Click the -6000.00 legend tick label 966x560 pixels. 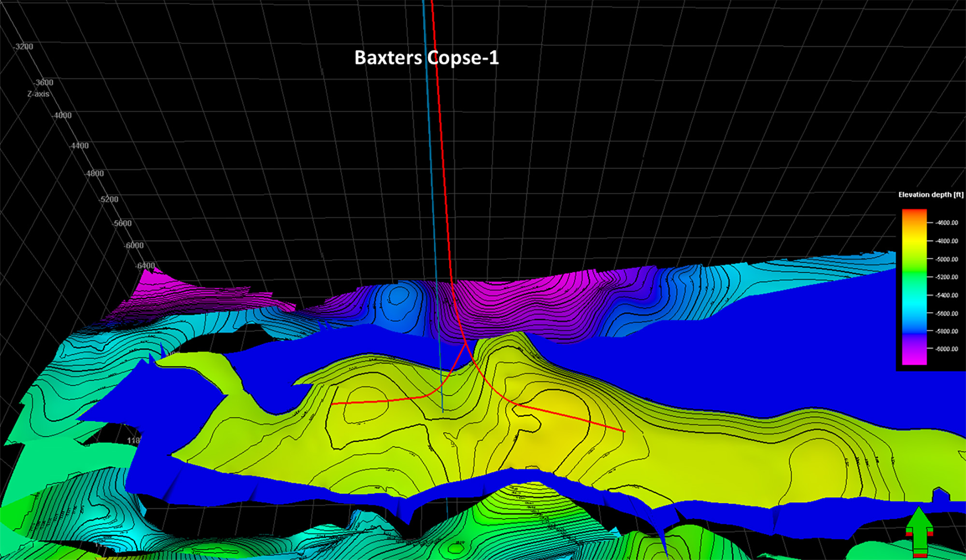coord(946,349)
